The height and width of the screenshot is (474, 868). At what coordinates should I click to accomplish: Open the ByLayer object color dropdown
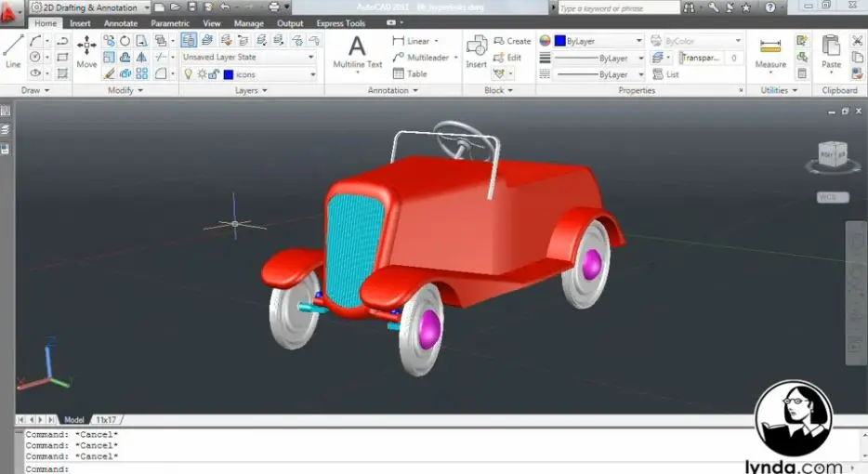598,41
